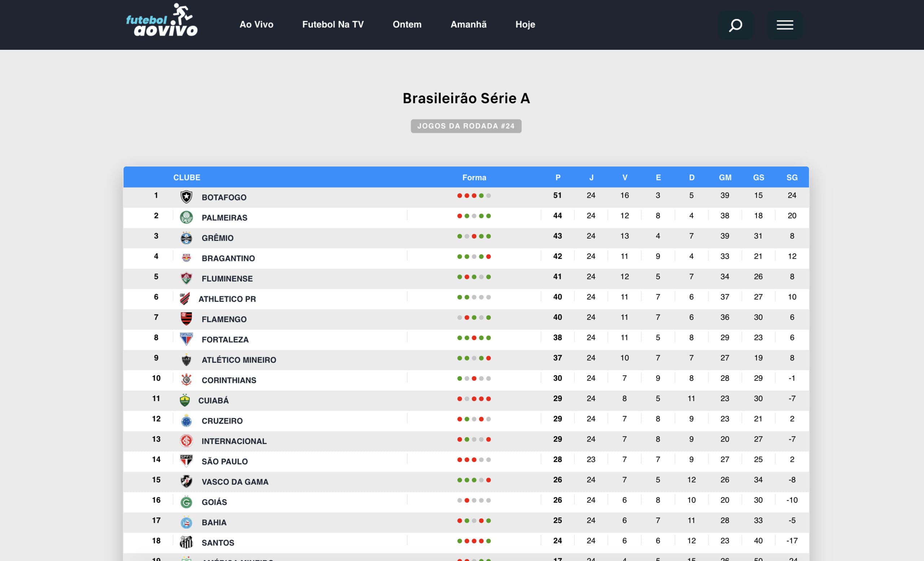Click Gremio's 43 points value
Image resolution: width=924 pixels, height=561 pixels.
pos(557,236)
